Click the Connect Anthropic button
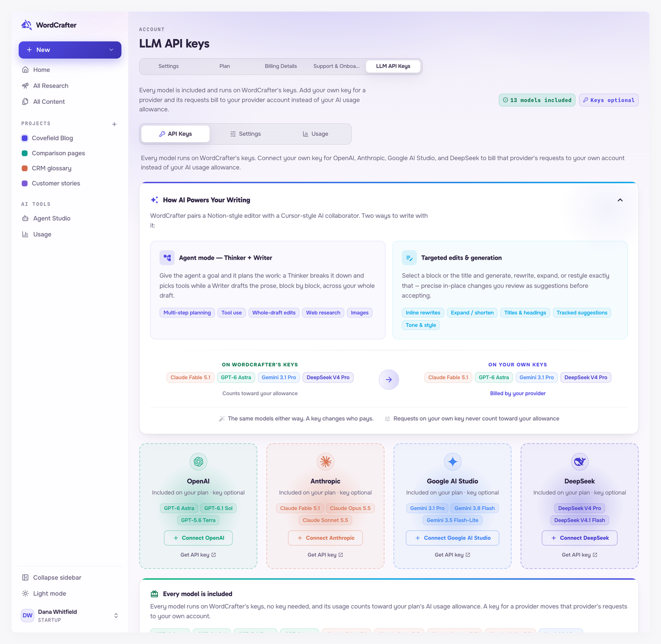This screenshot has height=644, width=661. pos(326,538)
